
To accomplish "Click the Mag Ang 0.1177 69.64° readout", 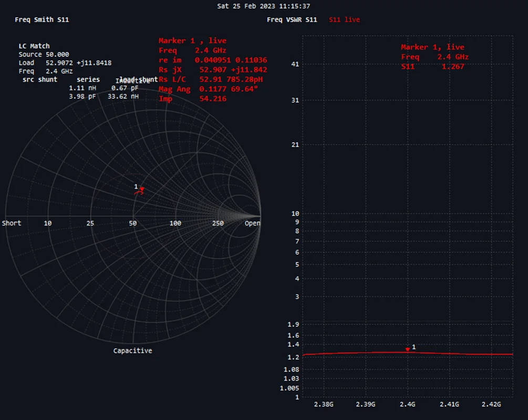I will click(x=209, y=89).
